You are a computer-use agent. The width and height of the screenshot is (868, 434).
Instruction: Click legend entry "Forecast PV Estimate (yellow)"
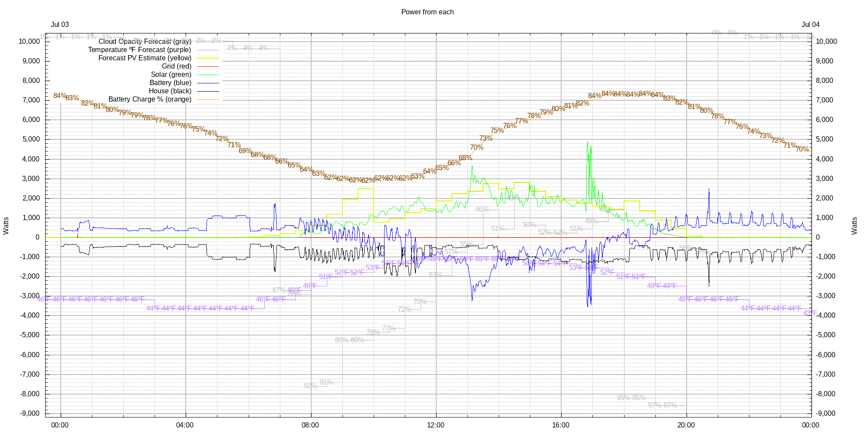145,58
